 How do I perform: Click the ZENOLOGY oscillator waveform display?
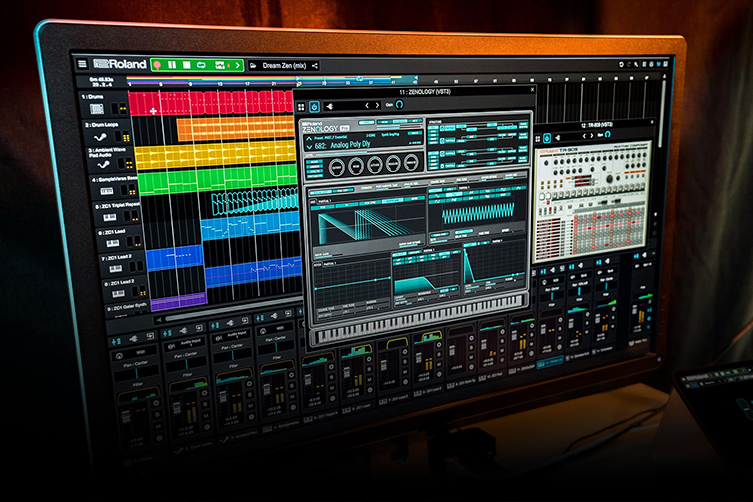367,224
